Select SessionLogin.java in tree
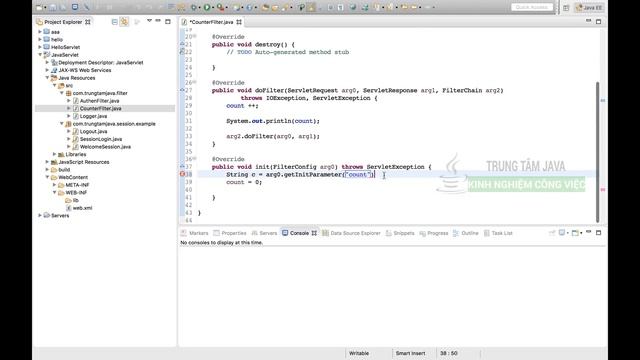This screenshot has width=640, height=360. coord(101,139)
